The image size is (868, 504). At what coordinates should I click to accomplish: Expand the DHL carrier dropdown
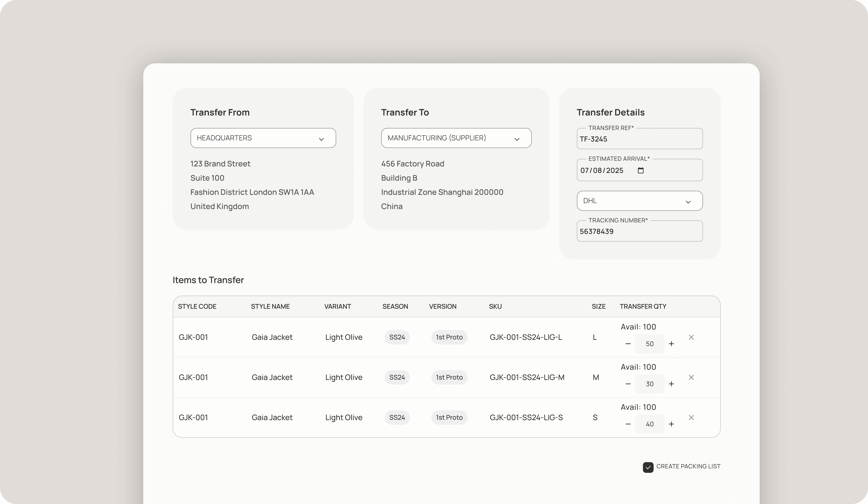click(x=639, y=201)
